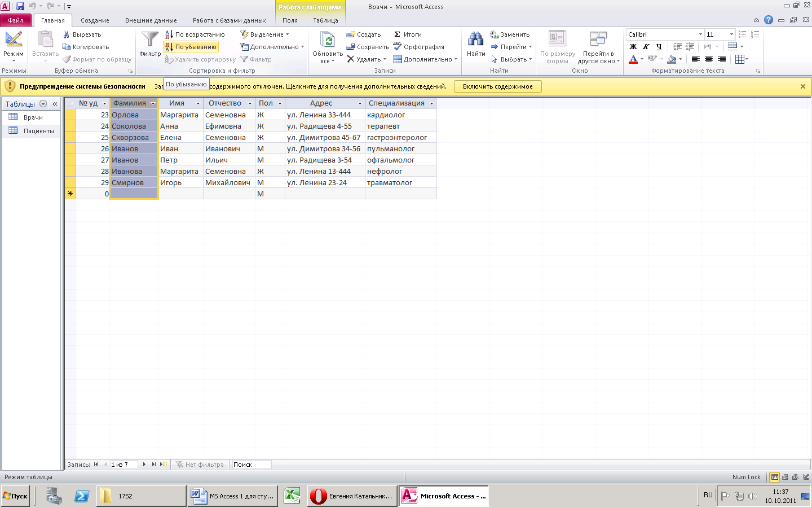Cut selection with Вырезать
Viewport: 812px width, 508px height.
pyautogui.click(x=82, y=34)
